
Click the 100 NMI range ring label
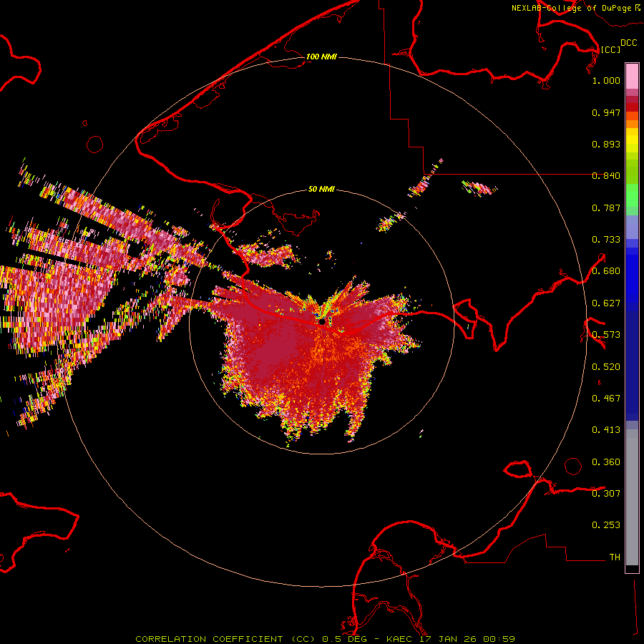click(x=321, y=57)
